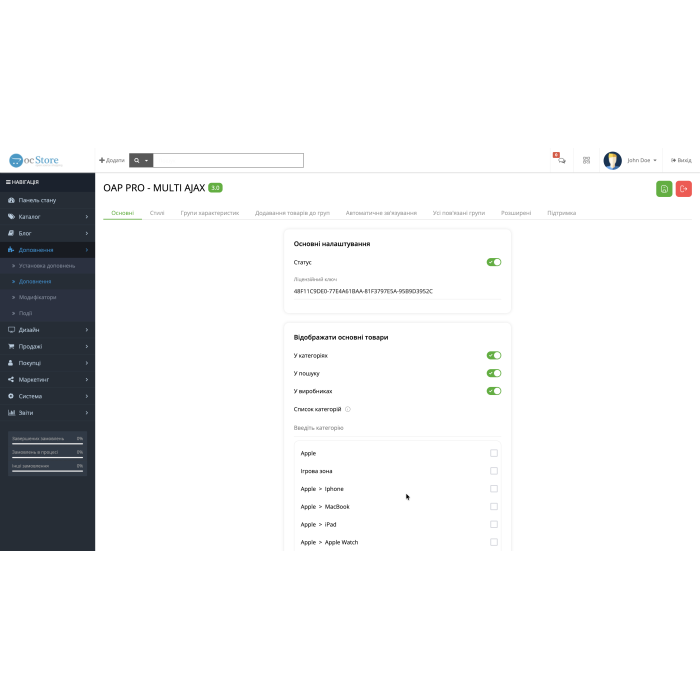Open the Модифікатори submenu item
This screenshot has width=700, height=700.
38,297
